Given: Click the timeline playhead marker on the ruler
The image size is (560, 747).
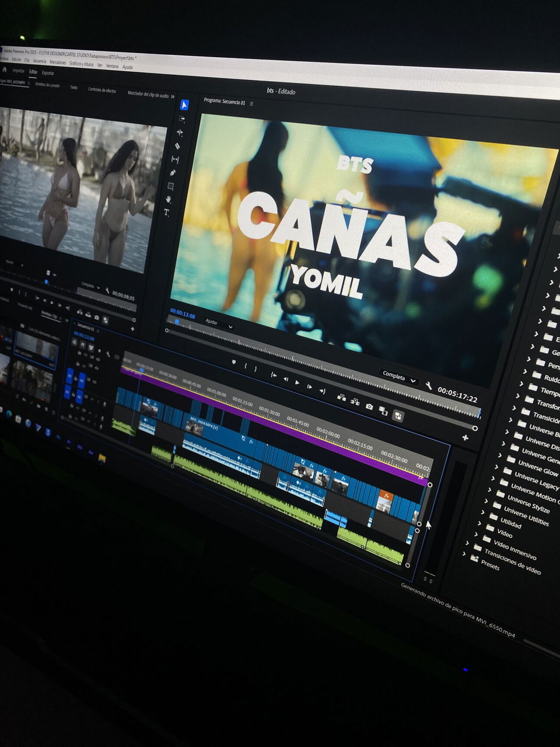Looking at the screenshot, I should coord(141,370).
